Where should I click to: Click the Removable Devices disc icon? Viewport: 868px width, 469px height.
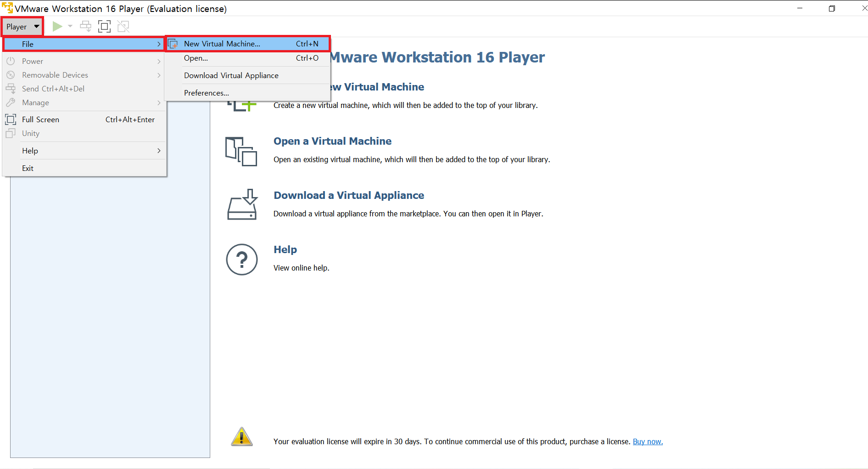tap(11, 75)
